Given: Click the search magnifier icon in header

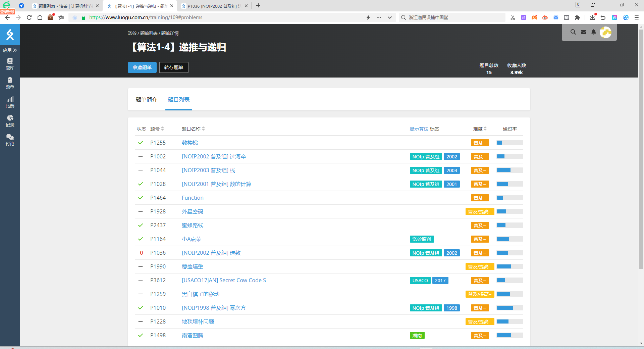Looking at the screenshot, I should 573,32.
